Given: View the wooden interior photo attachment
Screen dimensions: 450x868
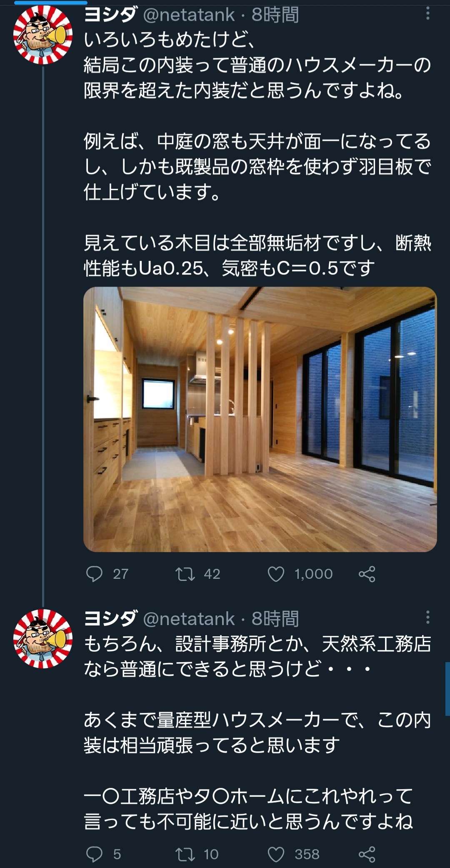Looking at the screenshot, I should (260, 419).
